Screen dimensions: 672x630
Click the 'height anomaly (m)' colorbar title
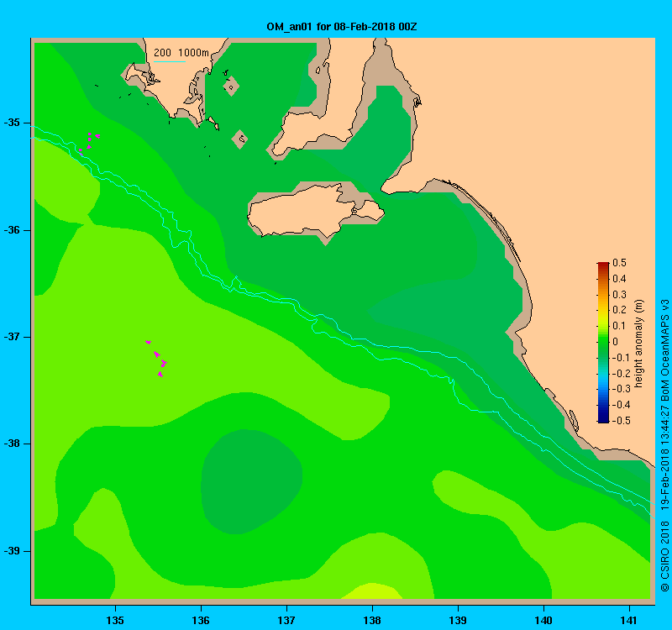639,344
